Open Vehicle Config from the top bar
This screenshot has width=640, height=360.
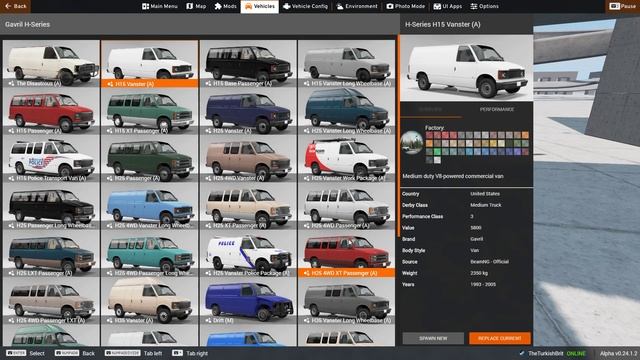[305, 6]
